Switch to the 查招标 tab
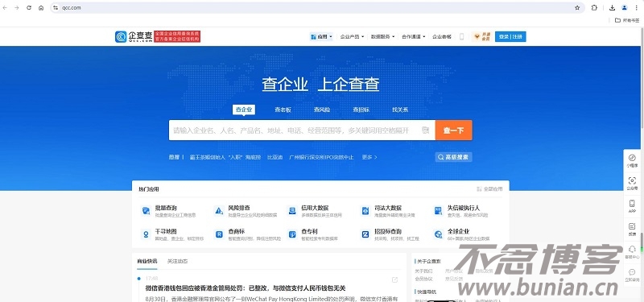Screen dimensions: 644x302 coord(361,110)
